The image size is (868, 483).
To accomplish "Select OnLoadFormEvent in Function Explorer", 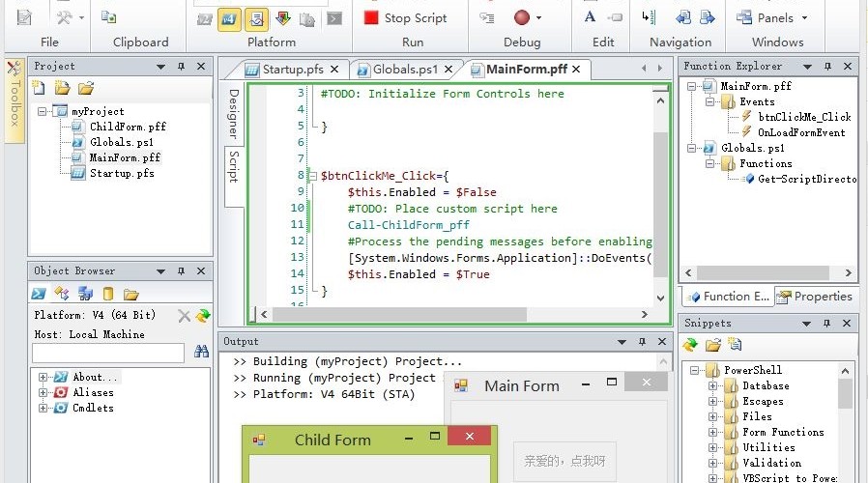I will [801, 132].
